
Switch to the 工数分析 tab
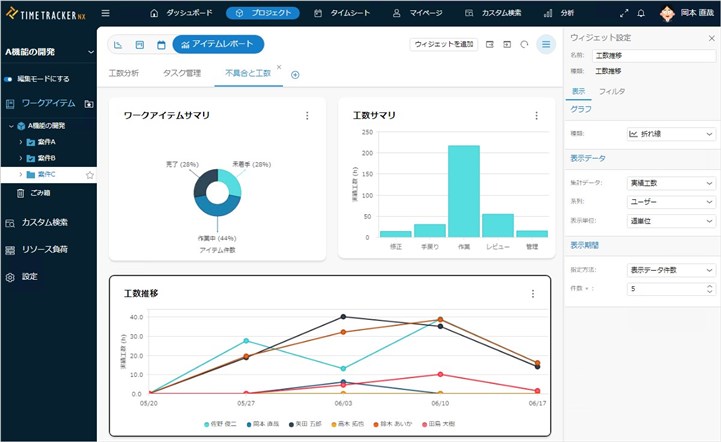(123, 74)
